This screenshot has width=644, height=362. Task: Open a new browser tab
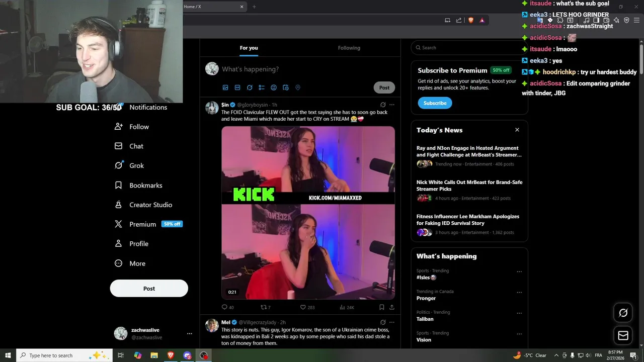[254, 7]
